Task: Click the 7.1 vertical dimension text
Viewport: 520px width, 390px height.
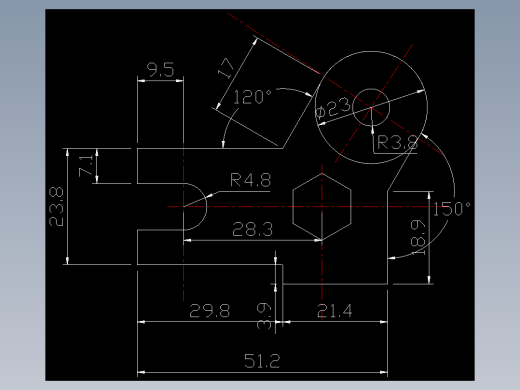Action: point(86,166)
